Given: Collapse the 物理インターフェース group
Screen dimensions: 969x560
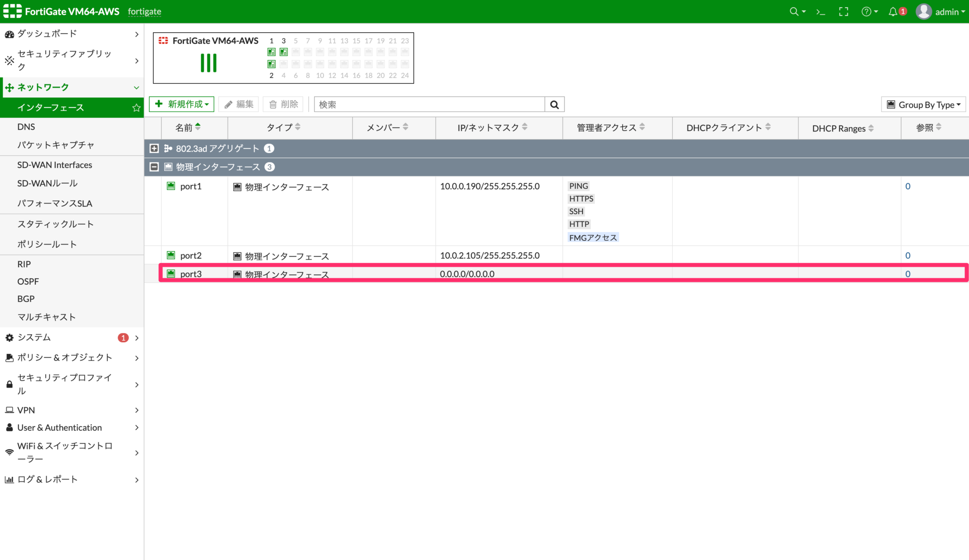Looking at the screenshot, I should tap(153, 166).
